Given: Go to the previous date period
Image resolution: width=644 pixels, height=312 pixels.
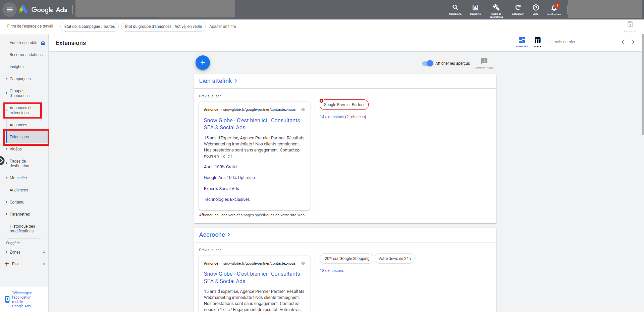Looking at the screenshot, I should pos(623,42).
